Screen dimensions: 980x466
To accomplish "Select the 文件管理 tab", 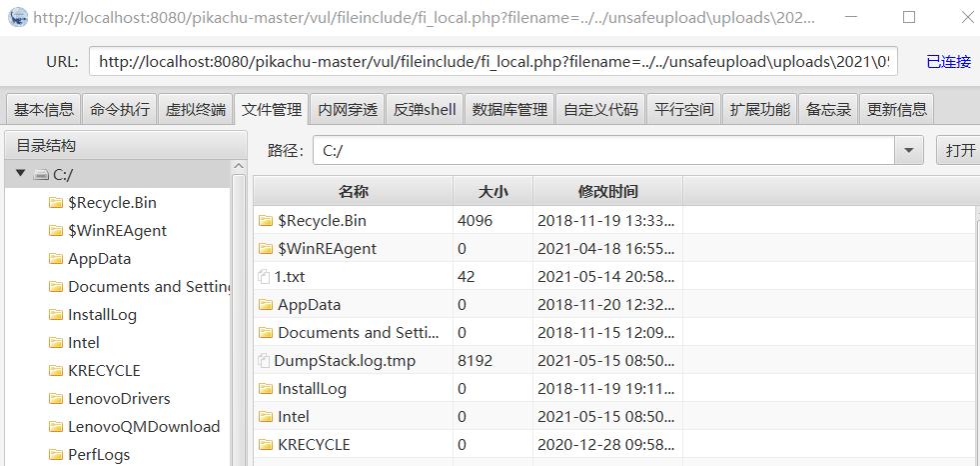I will [272, 109].
